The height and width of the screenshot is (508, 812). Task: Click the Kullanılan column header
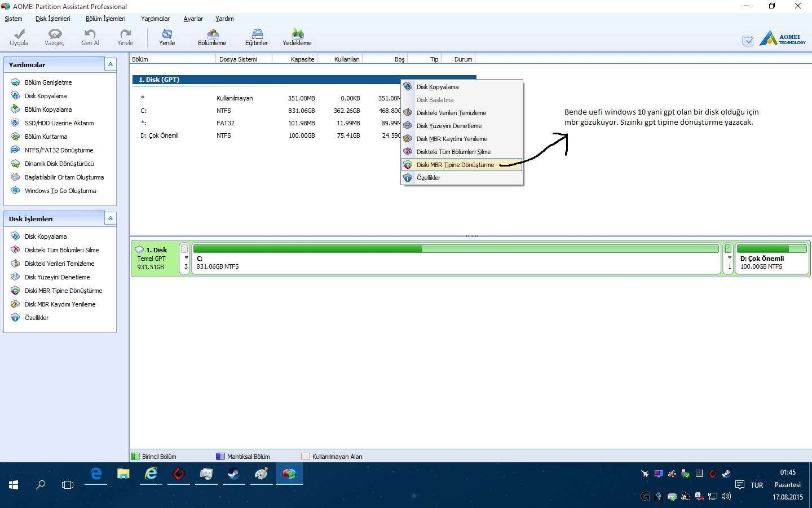pyautogui.click(x=339, y=59)
